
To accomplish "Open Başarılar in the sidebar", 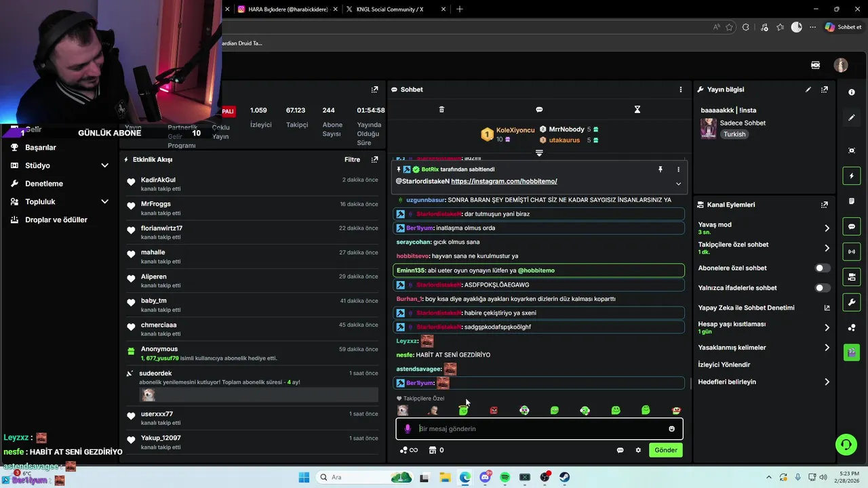I will (x=41, y=147).
